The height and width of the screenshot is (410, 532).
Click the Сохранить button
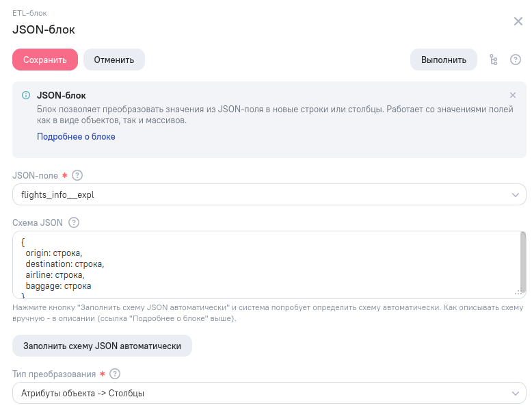point(44,60)
